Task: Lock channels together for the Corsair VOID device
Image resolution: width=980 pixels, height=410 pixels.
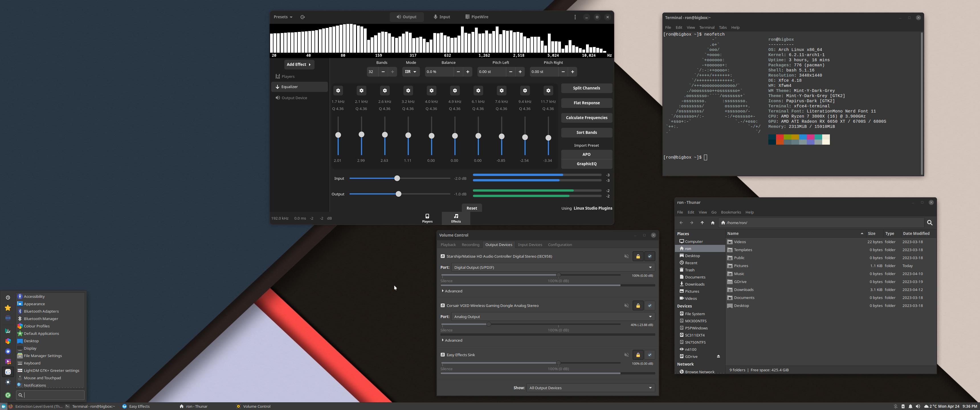Action: [x=638, y=306]
